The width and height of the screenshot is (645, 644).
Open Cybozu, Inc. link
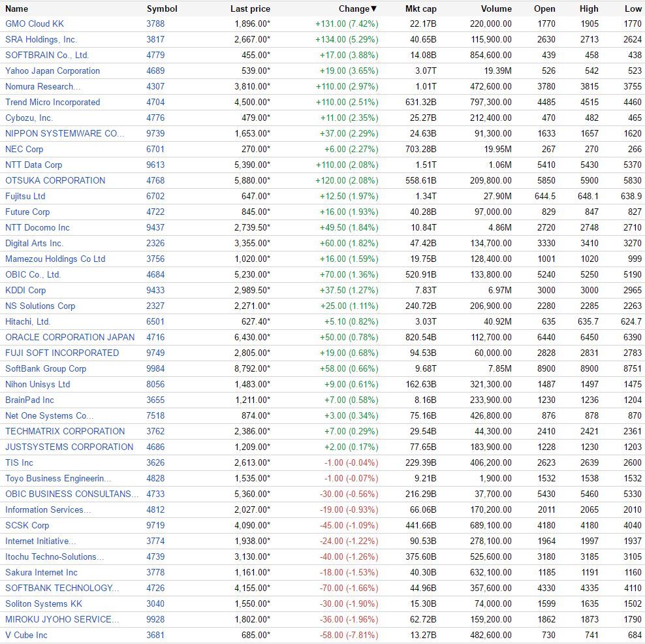pos(29,118)
